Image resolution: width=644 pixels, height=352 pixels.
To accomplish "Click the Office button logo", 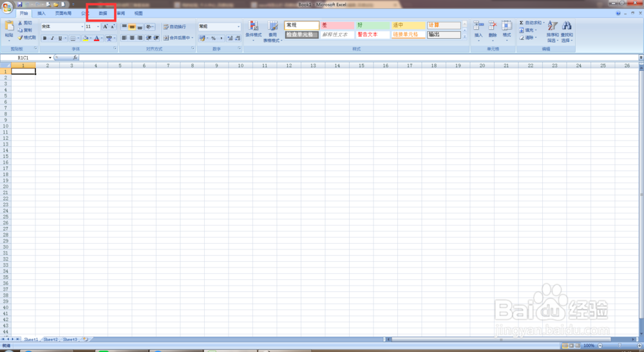I will (x=7, y=7).
